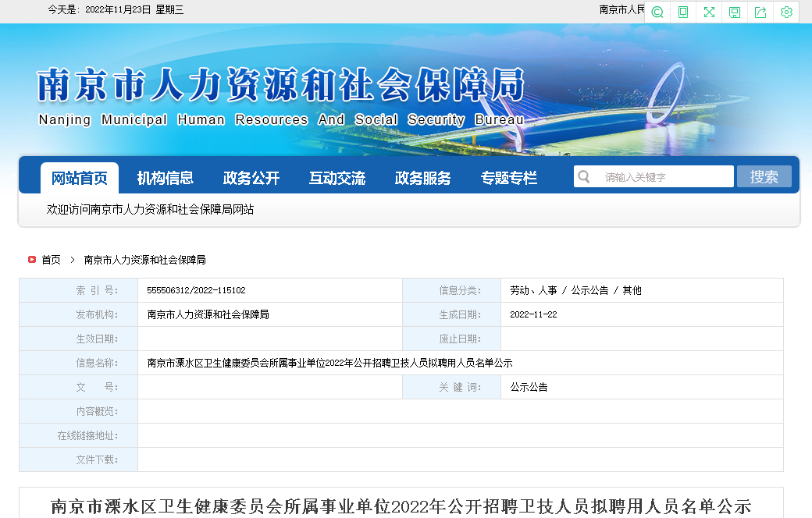Focus the 请输入关键字 search field

pyautogui.click(x=654, y=176)
